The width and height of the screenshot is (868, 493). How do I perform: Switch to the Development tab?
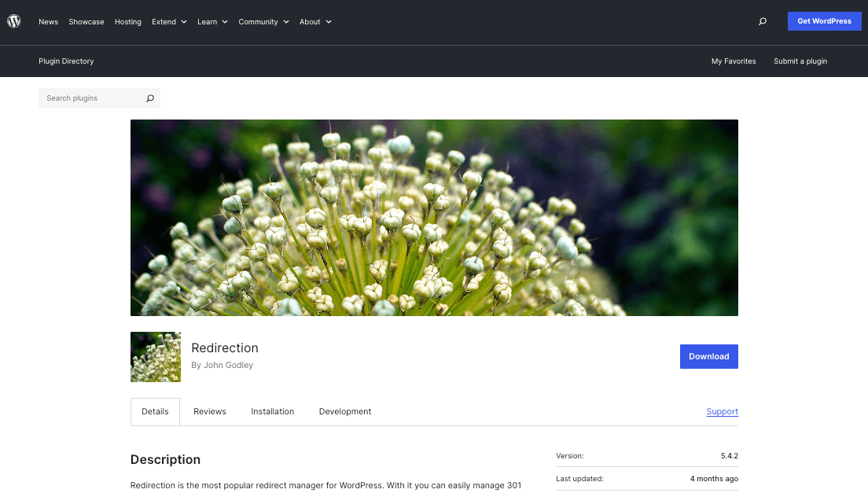point(345,412)
